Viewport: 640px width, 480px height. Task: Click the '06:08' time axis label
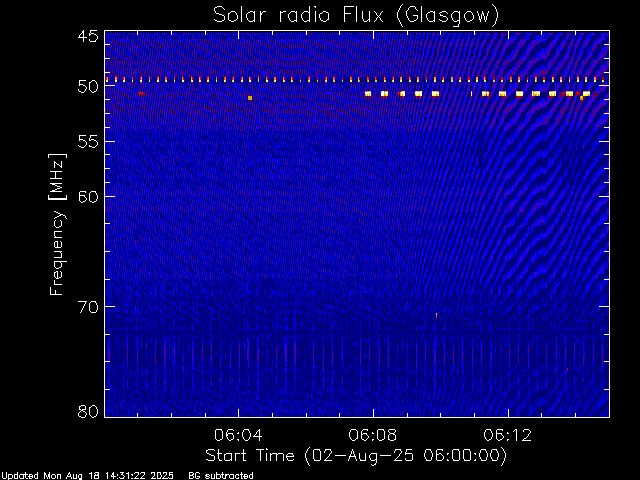tap(373, 435)
